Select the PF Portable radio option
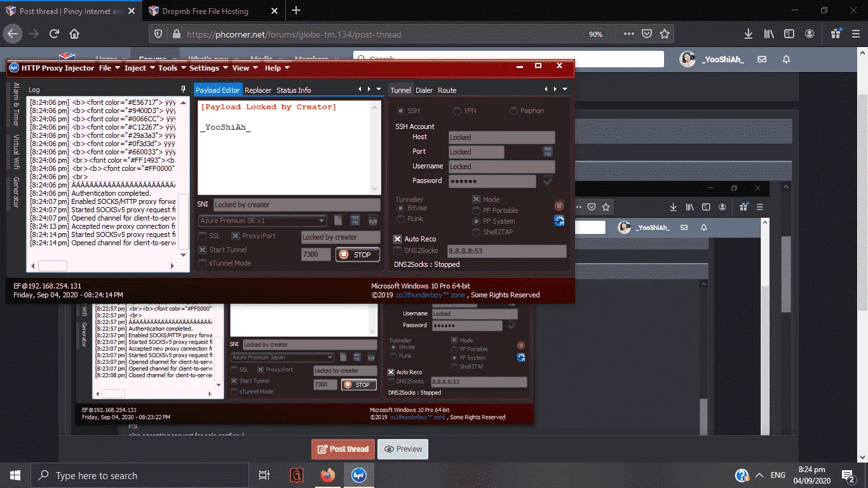This screenshot has width=868, height=488. point(476,210)
